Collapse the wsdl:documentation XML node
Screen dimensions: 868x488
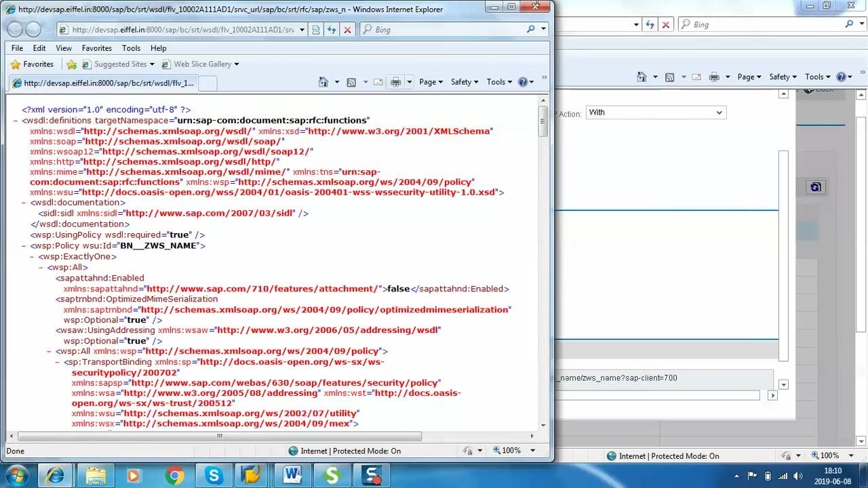(x=24, y=203)
